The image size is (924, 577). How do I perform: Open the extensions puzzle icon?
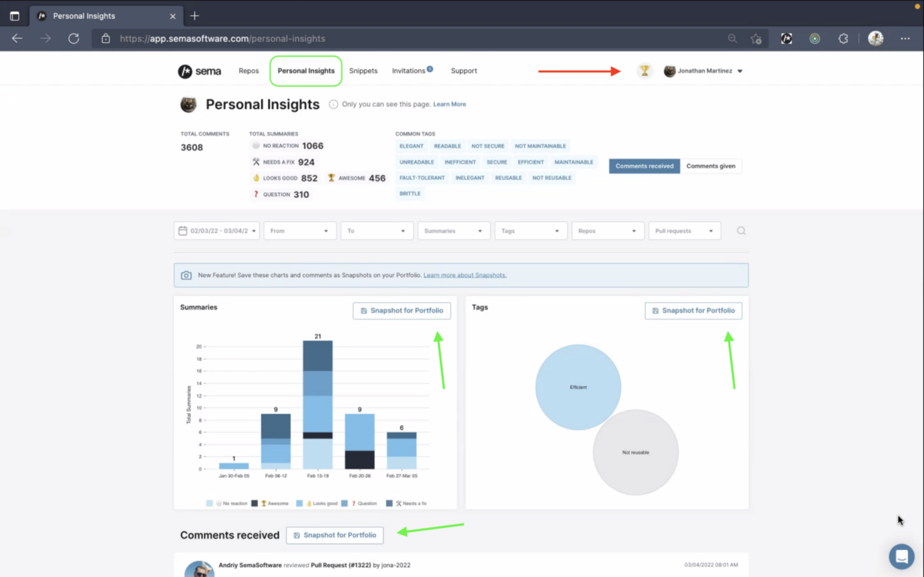843,38
